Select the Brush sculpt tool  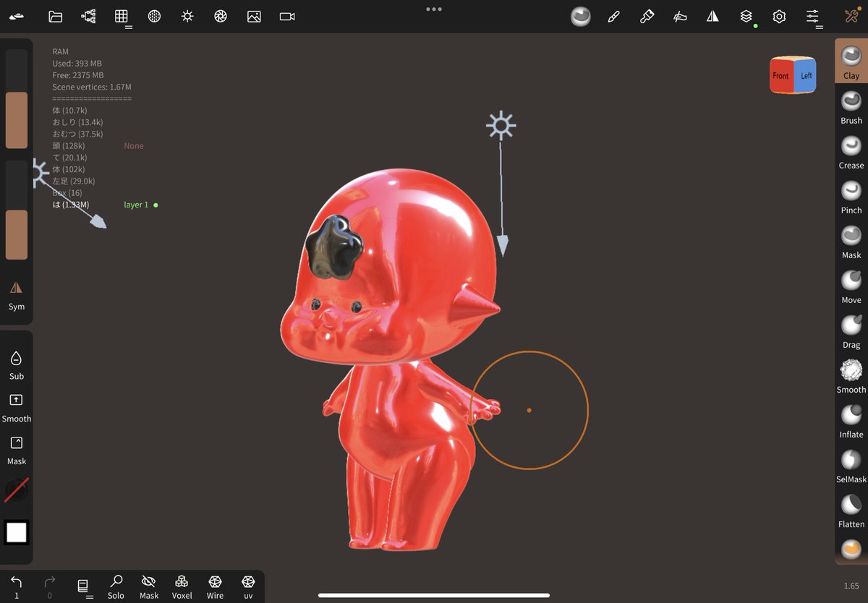[851, 106]
